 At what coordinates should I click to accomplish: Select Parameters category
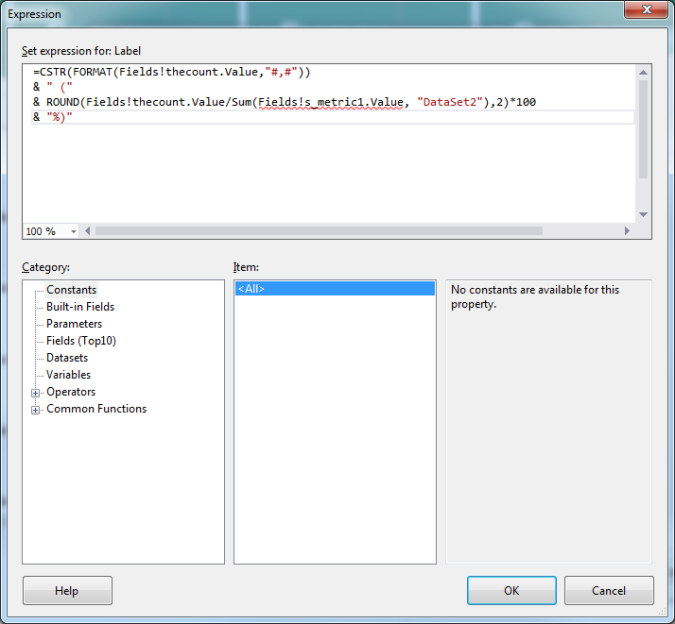(74, 324)
